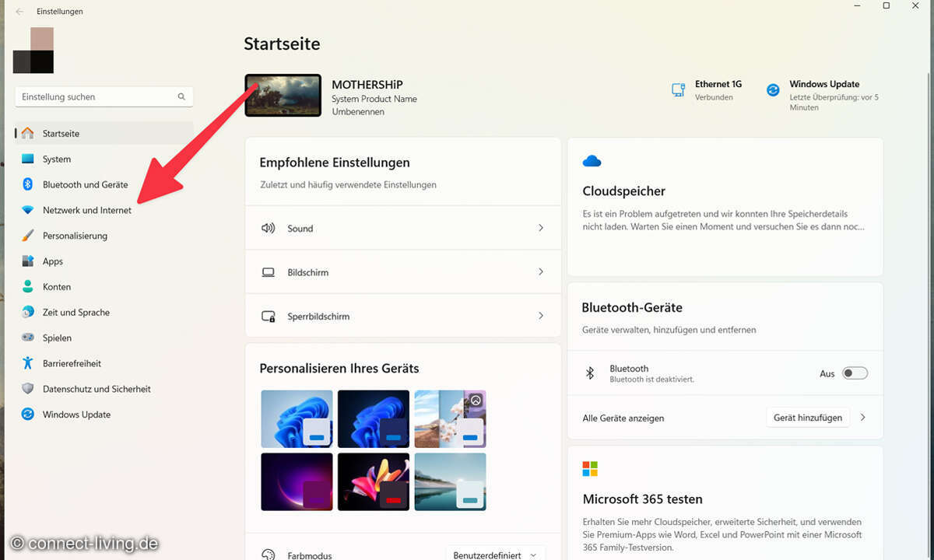Viewport: 934px width, 560px height.
Task: Click the Farbmodus palette icon
Action: click(x=269, y=555)
